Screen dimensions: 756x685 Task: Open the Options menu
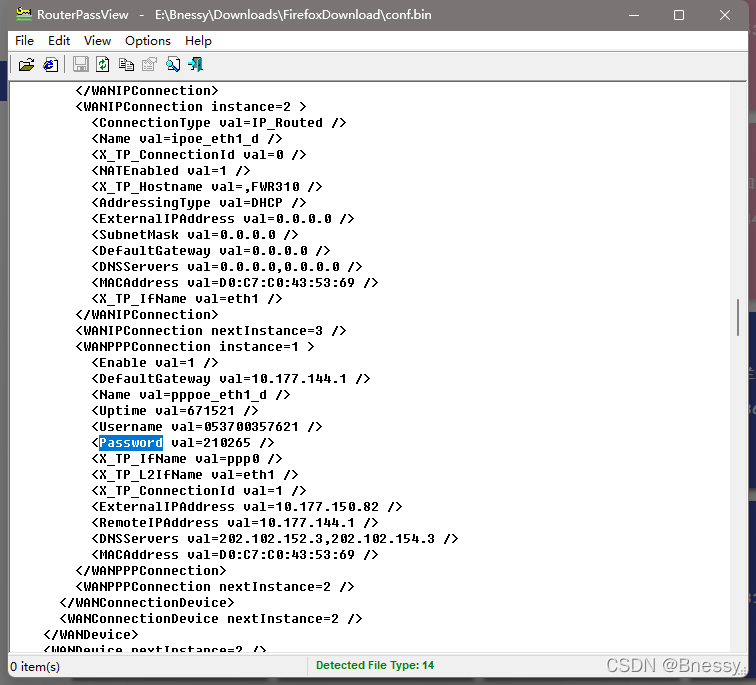148,40
